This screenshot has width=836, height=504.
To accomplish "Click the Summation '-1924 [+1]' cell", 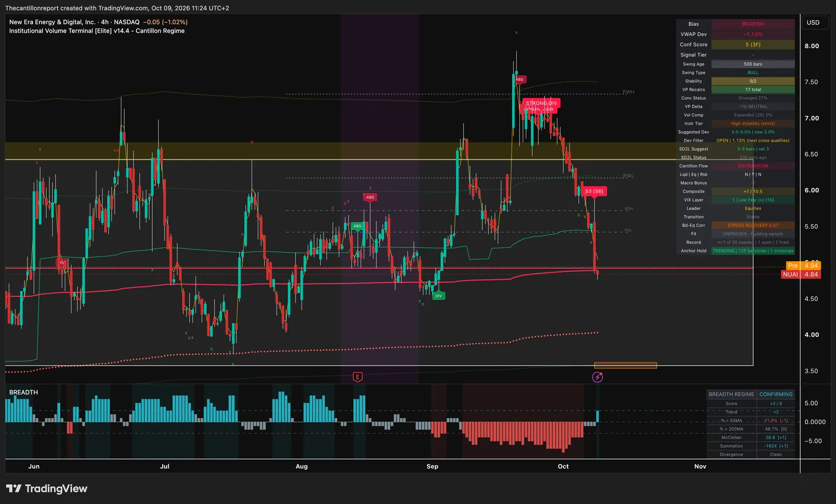I will click(x=776, y=446).
